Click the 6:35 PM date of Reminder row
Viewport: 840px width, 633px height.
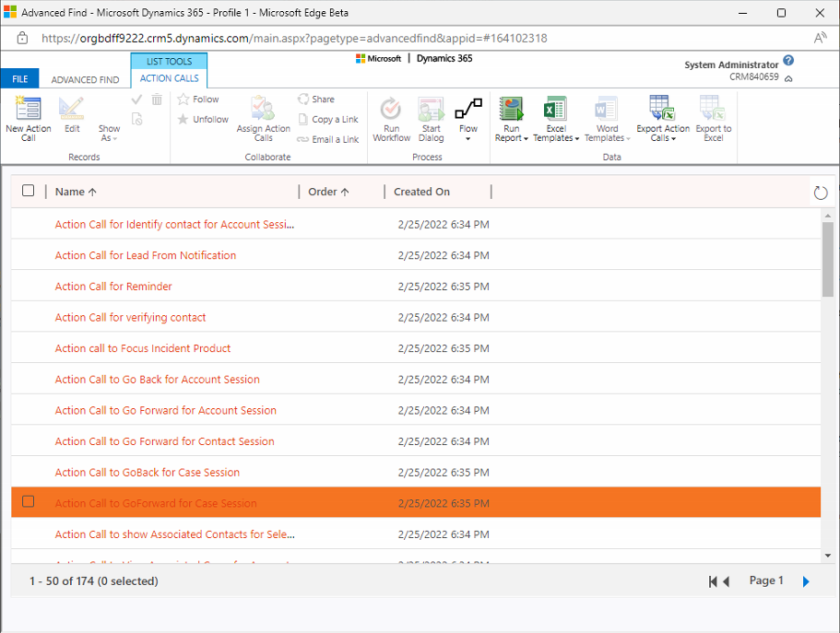tap(444, 287)
